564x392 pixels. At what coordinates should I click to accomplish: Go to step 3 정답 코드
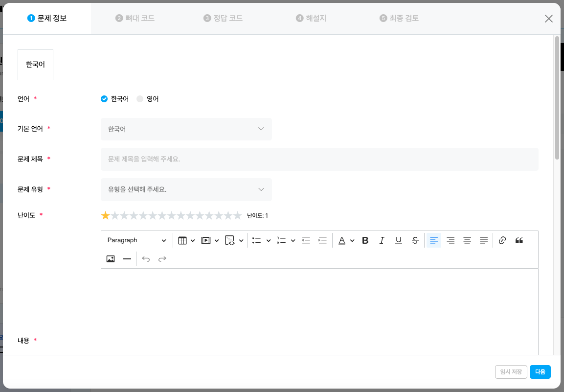(x=223, y=19)
